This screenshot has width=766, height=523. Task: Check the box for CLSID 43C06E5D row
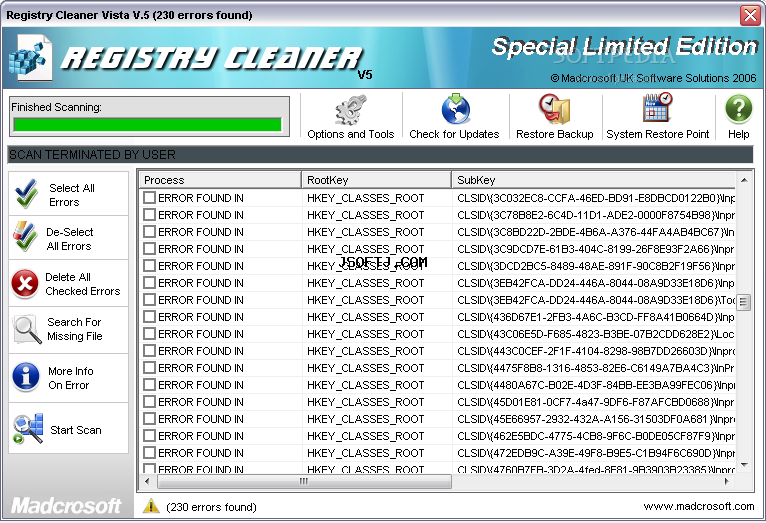pyautogui.click(x=149, y=334)
